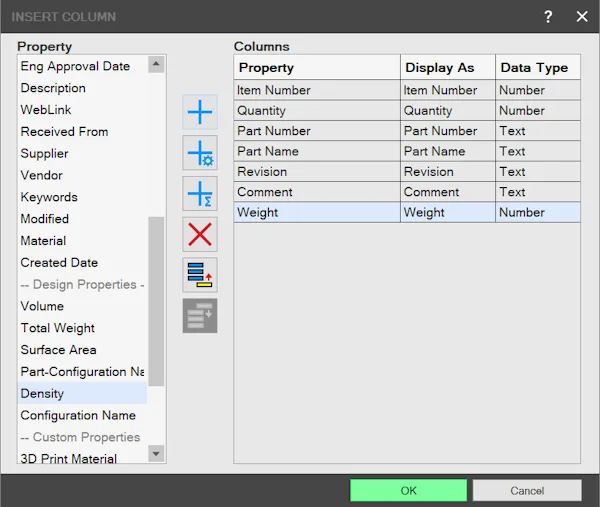Click the red X delete column icon
600x507 pixels.
pos(200,234)
